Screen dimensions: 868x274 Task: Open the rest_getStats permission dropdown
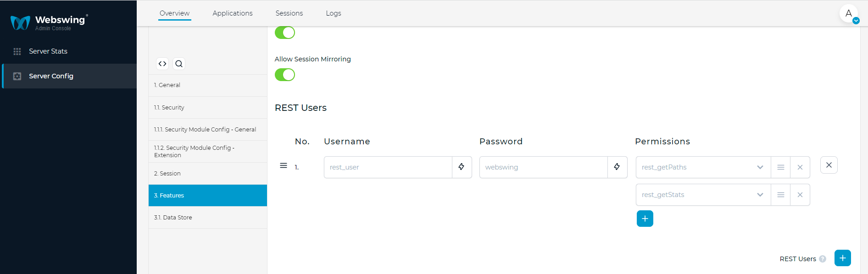coord(703,195)
